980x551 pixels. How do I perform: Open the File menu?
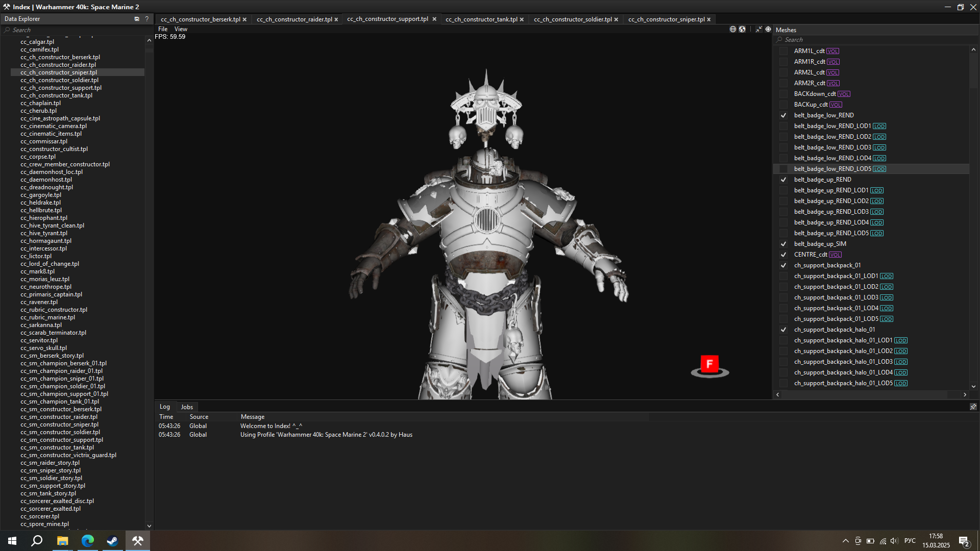(x=163, y=29)
